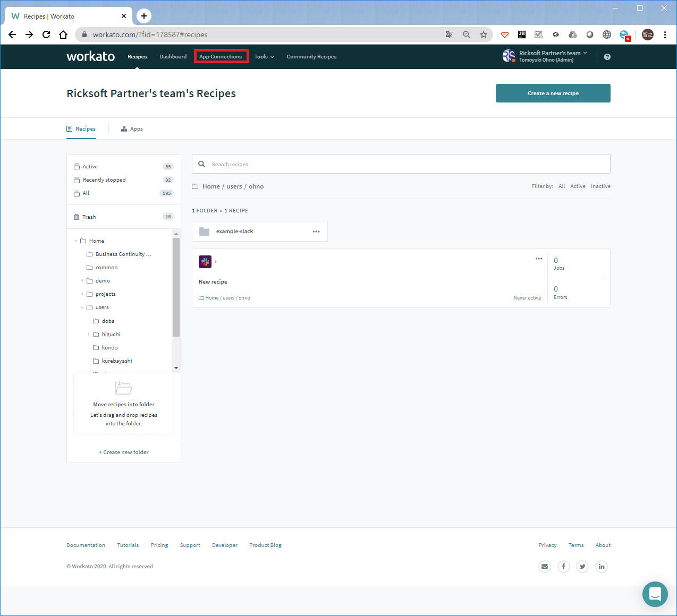Open the help question mark icon

[x=607, y=57]
